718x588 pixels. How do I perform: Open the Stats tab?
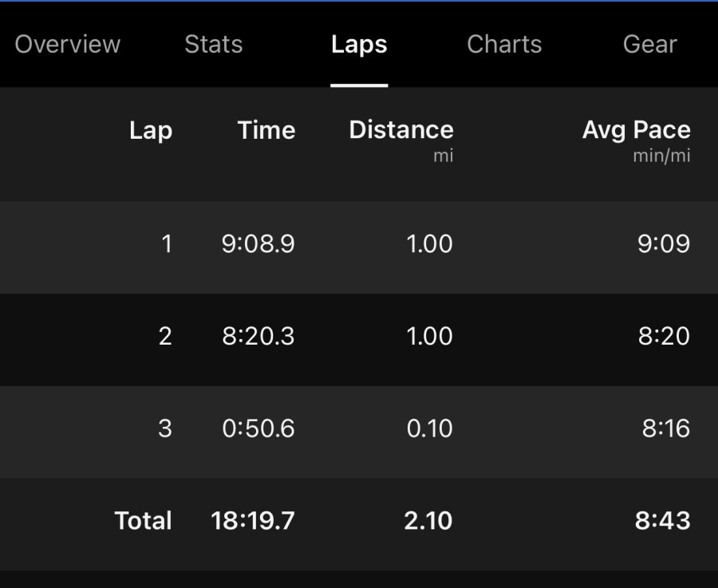coord(213,45)
